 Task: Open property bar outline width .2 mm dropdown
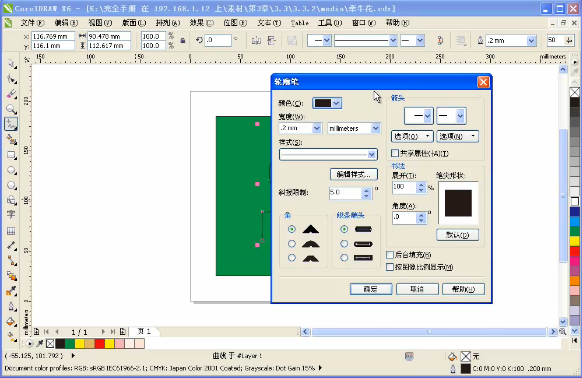[532, 40]
